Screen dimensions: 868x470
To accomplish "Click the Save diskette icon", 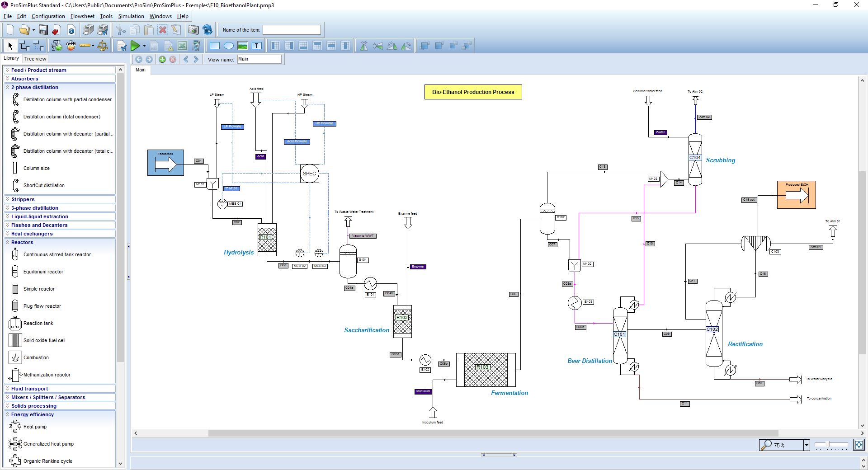I will 43,30.
